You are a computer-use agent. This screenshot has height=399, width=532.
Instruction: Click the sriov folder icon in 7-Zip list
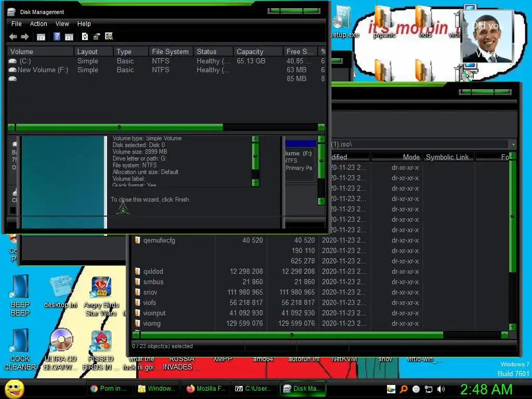tap(137, 292)
